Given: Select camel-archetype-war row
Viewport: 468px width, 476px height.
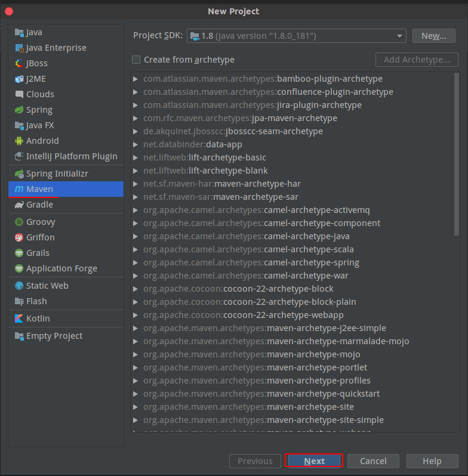Looking at the screenshot, I should pyautogui.click(x=292, y=276).
